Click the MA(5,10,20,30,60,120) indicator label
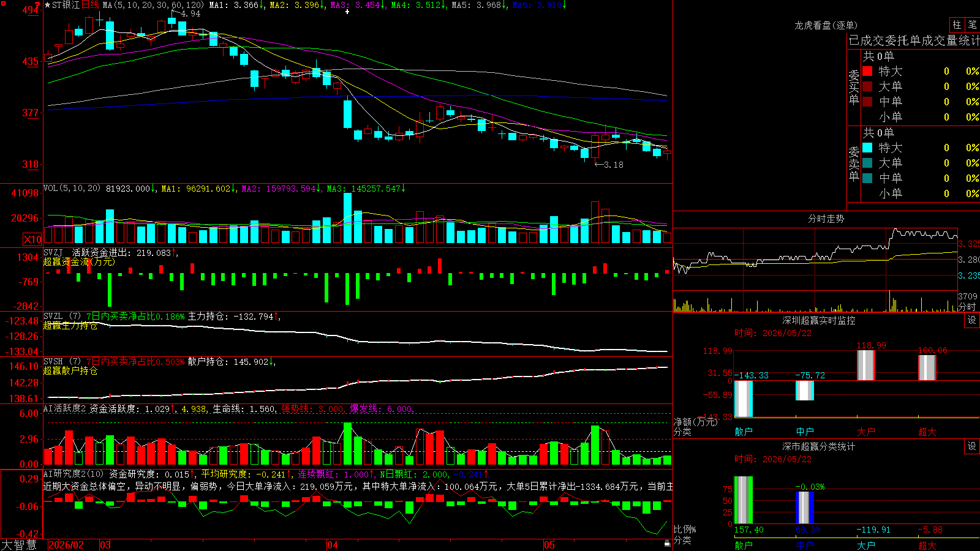 [x=154, y=5]
